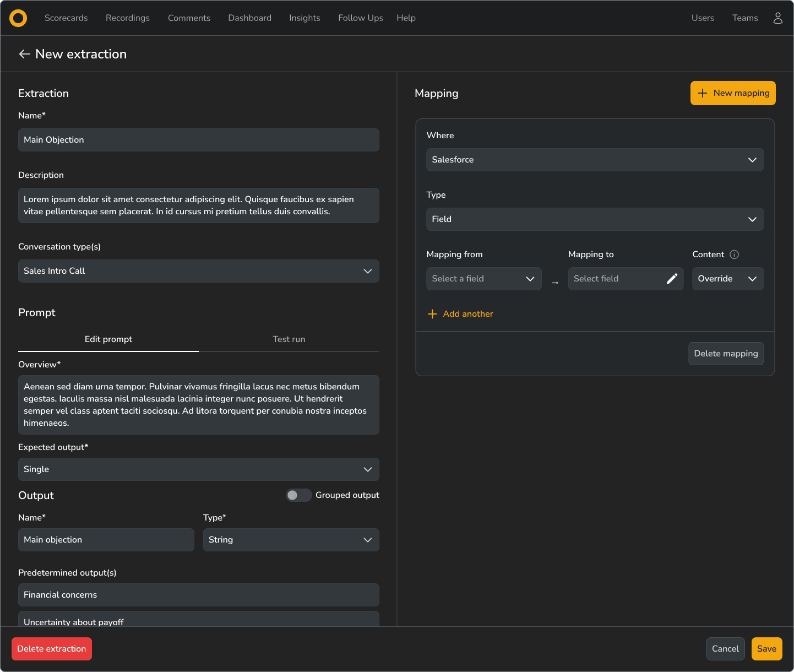Viewport: 794px width, 672px height.
Task: Click the Cancel button
Action: (725, 649)
